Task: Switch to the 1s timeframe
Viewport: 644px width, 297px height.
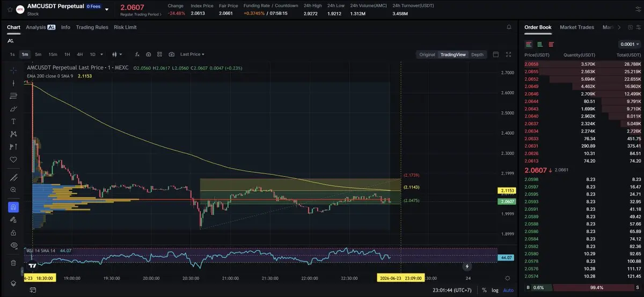Action: click(12, 54)
